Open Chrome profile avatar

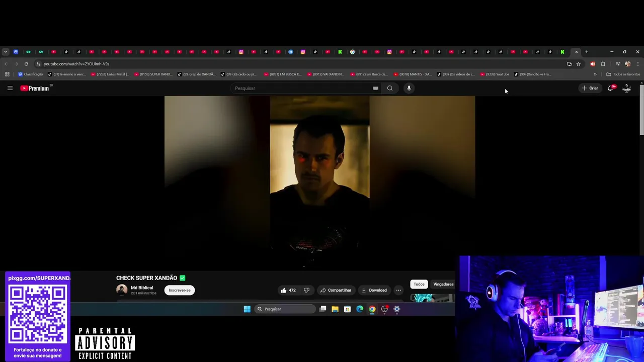tap(627, 64)
